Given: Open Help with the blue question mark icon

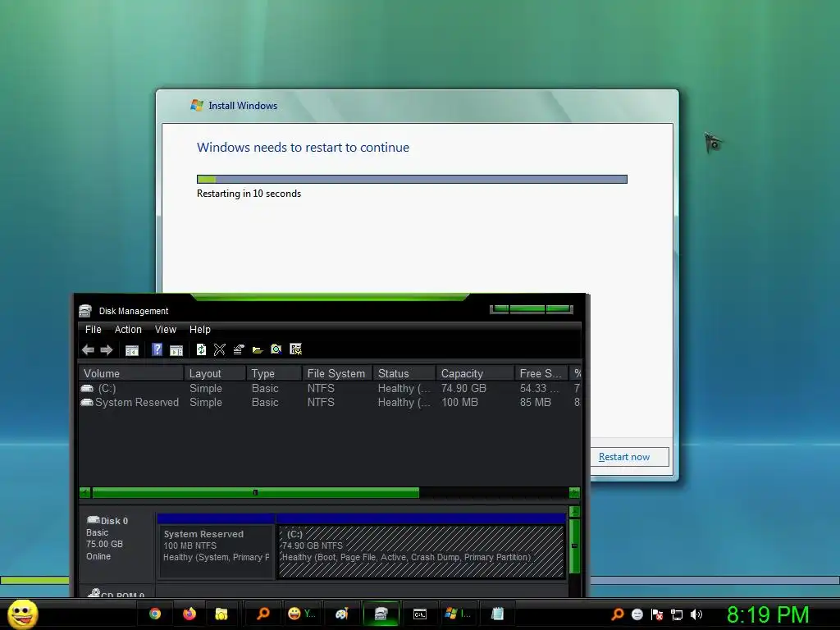Looking at the screenshot, I should [x=157, y=349].
